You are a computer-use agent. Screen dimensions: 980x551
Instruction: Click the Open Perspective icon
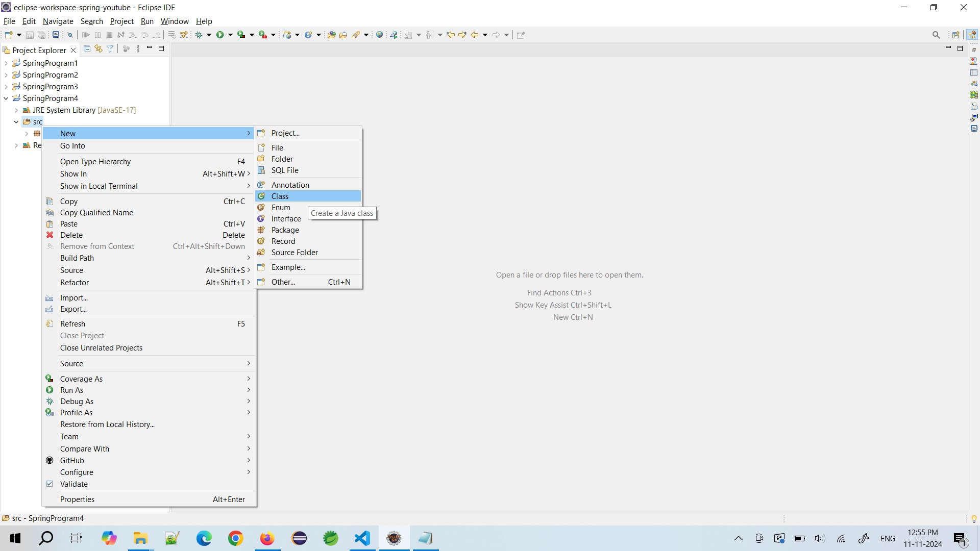click(x=956, y=35)
